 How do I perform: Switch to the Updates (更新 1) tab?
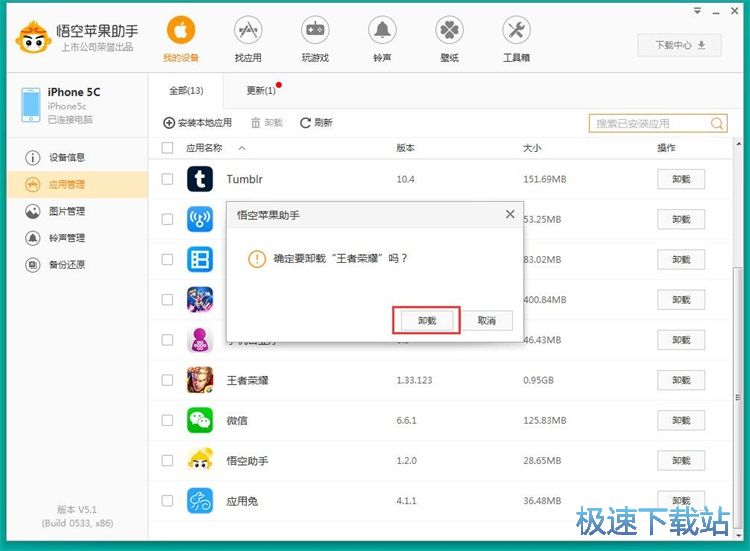261,90
